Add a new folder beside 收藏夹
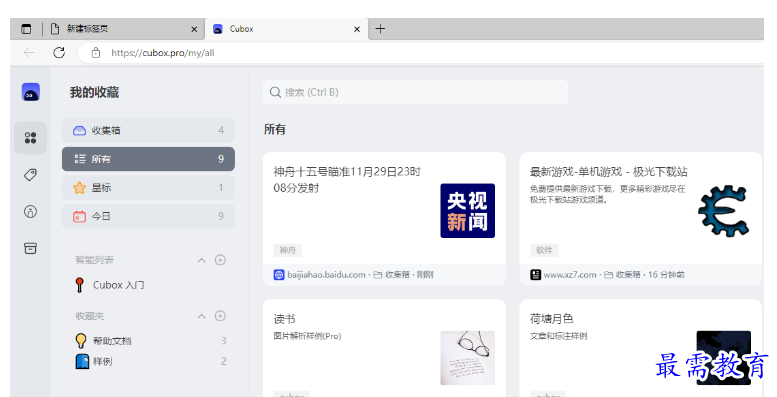This screenshot has width=777, height=397. pyautogui.click(x=221, y=316)
